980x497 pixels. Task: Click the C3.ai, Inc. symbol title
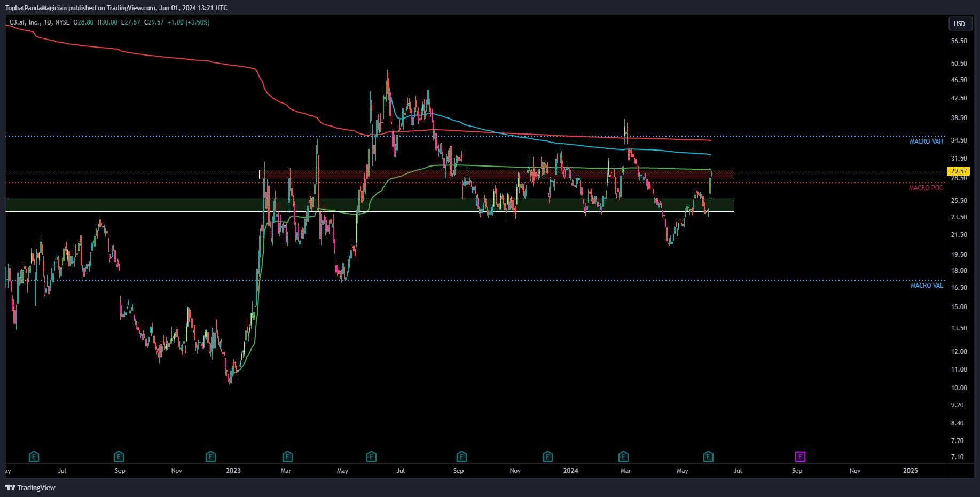point(25,22)
